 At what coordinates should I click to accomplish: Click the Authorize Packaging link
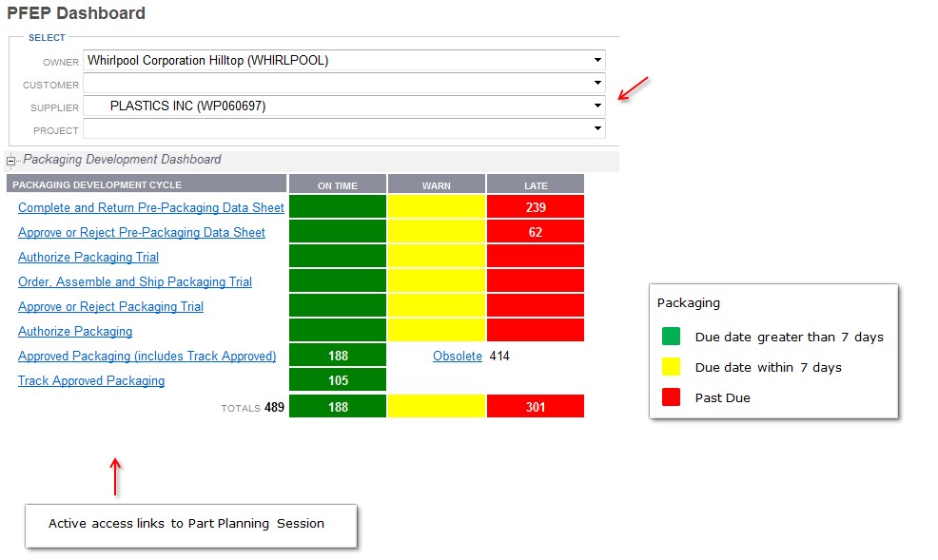pos(74,331)
